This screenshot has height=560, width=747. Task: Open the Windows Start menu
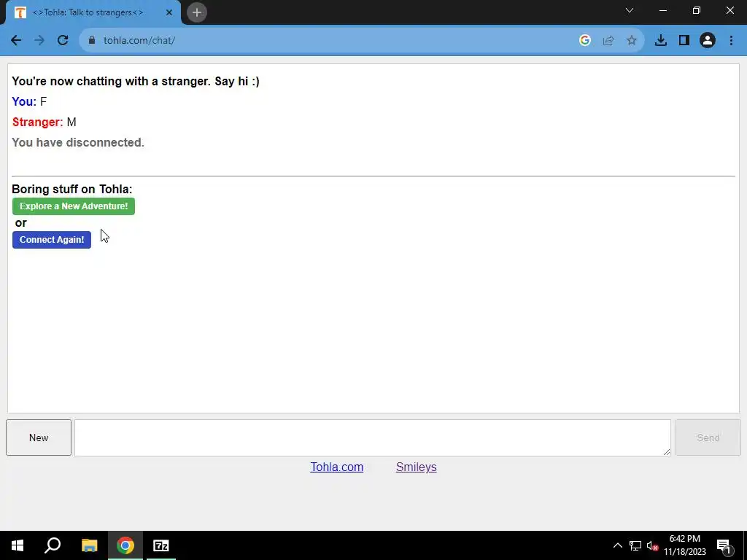click(x=18, y=545)
